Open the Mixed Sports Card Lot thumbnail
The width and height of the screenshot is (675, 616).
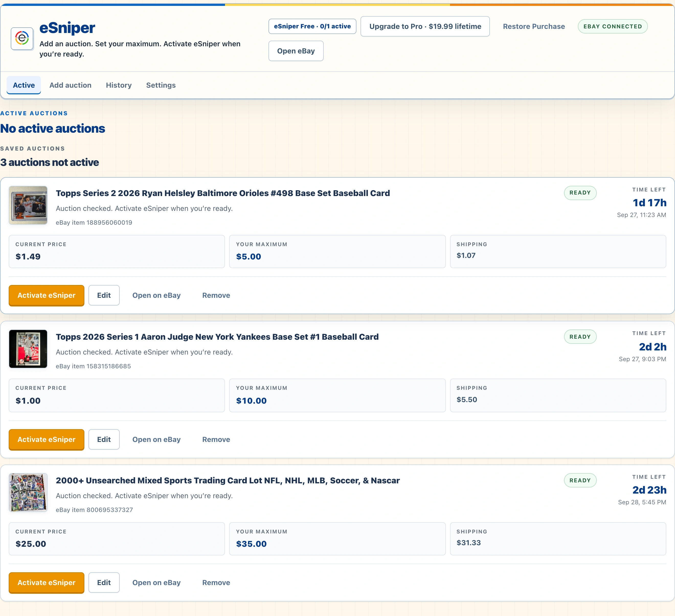28,493
